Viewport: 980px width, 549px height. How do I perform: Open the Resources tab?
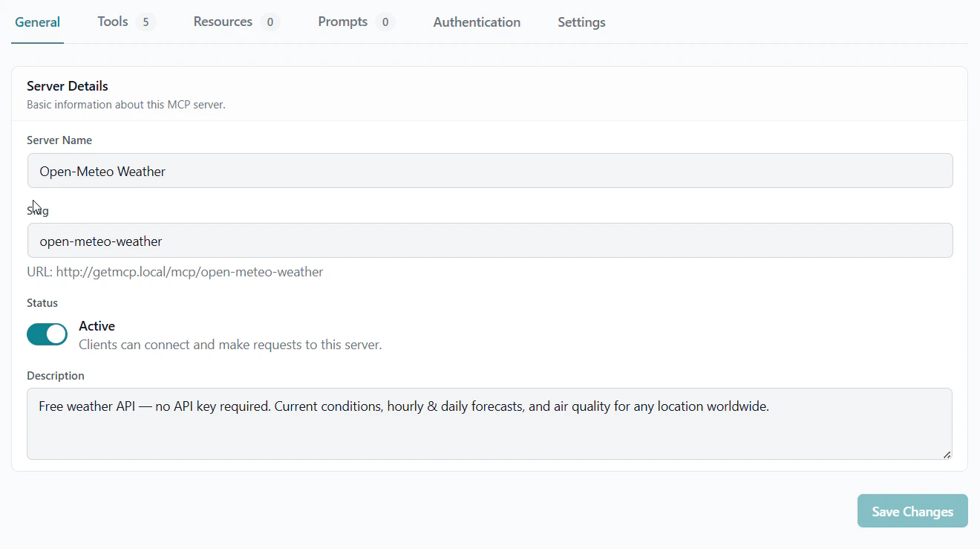click(236, 22)
